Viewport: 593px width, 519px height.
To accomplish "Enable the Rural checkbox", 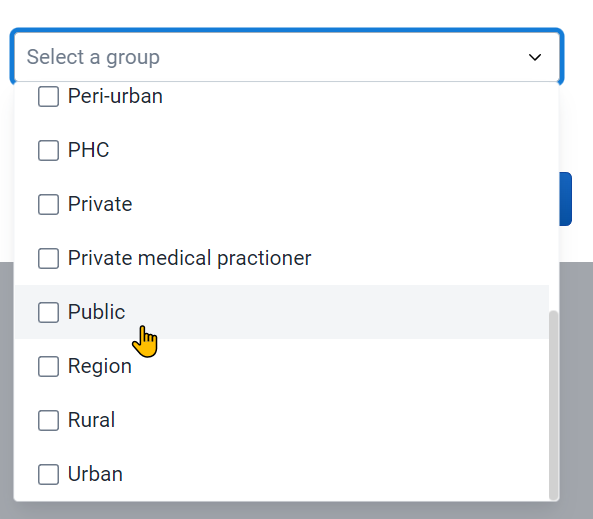I will pos(48,420).
